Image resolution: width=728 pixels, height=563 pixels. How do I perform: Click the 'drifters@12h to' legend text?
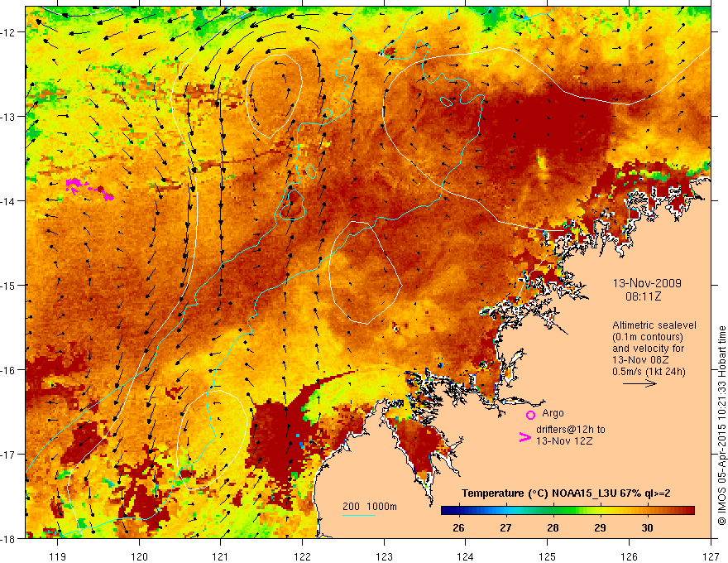(x=571, y=430)
